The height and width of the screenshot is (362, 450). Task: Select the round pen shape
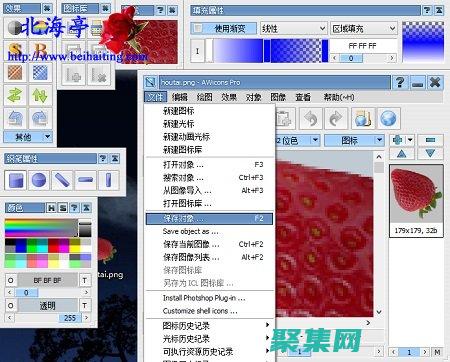click(x=39, y=180)
